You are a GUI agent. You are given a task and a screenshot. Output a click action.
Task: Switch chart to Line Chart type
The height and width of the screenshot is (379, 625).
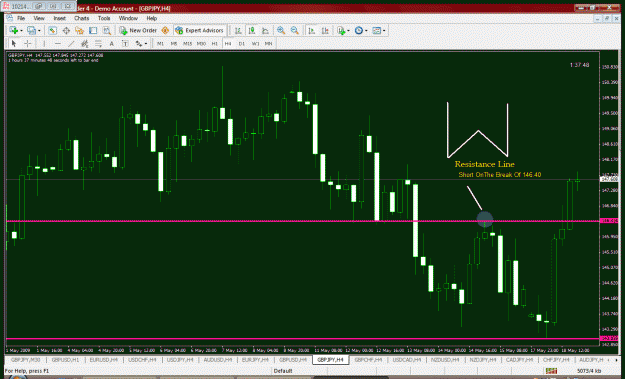[x=265, y=30]
